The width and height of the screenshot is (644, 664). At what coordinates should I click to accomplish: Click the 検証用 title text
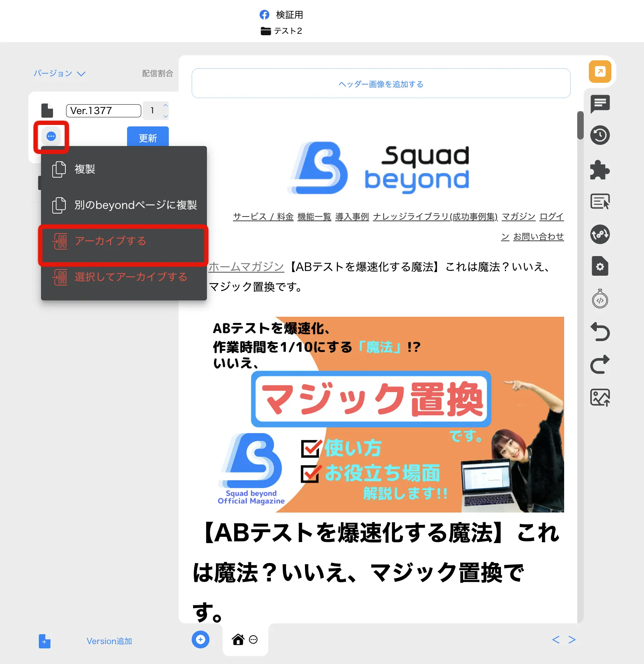point(289,15)
